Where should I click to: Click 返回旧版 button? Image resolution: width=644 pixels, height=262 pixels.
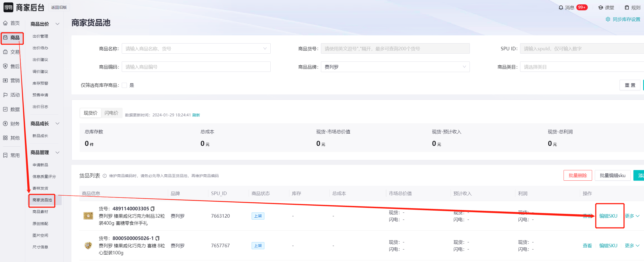[x=59, y=7]
